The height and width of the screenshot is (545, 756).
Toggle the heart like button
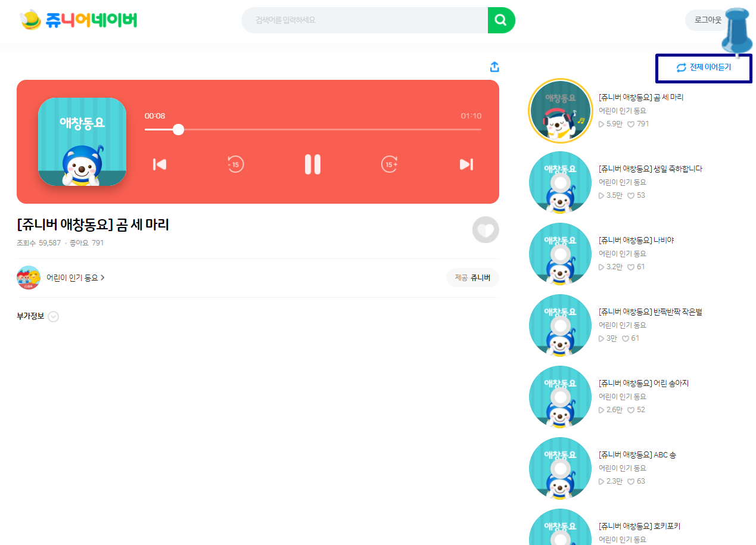pos(486,230)
